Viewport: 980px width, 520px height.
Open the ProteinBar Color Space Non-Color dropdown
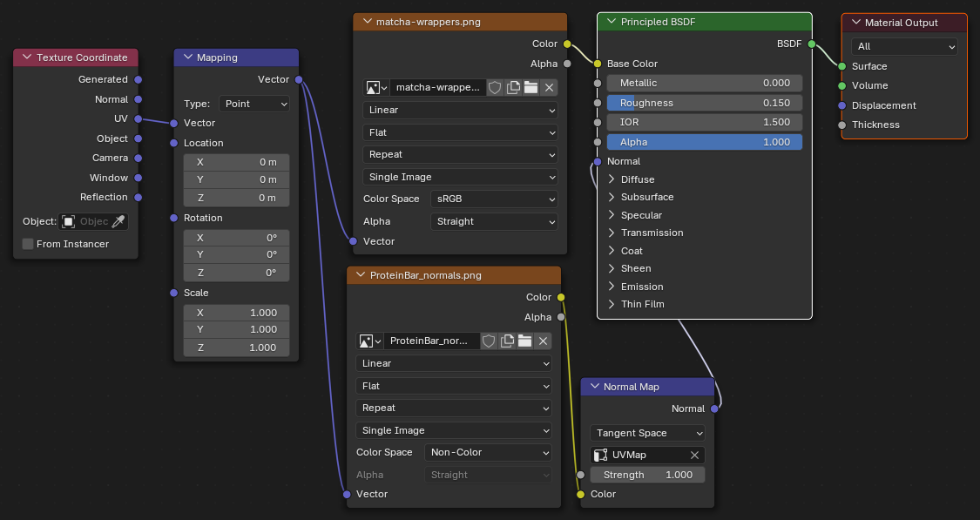pyautogui.click(x=488, y=453)
